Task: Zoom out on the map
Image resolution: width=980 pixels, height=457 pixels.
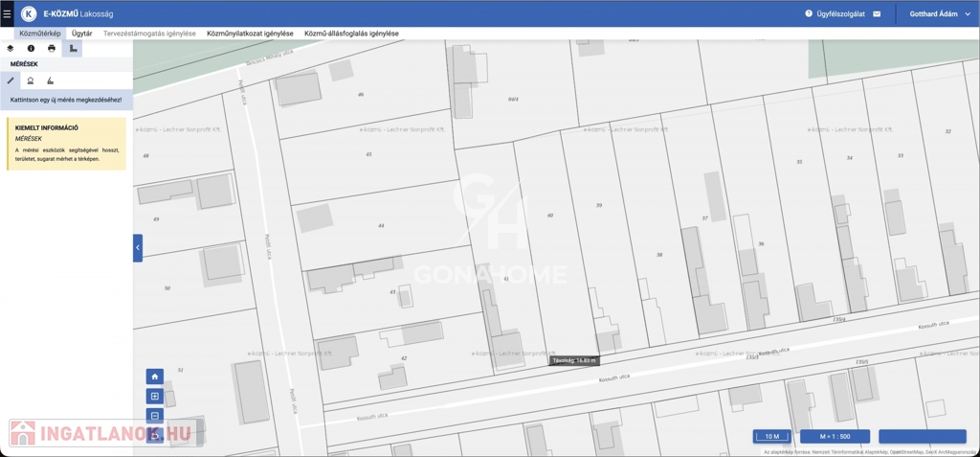Action: (155, 416)
